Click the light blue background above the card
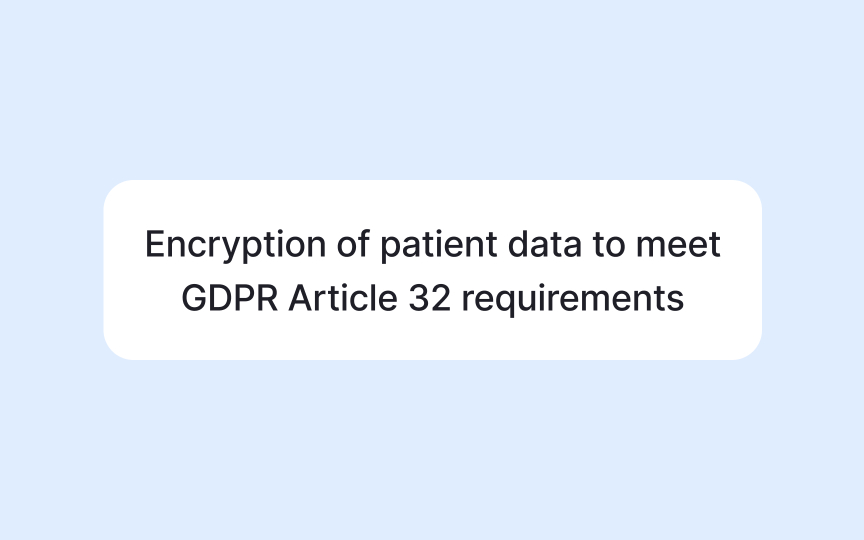864x540 pixels. point(432,90)
